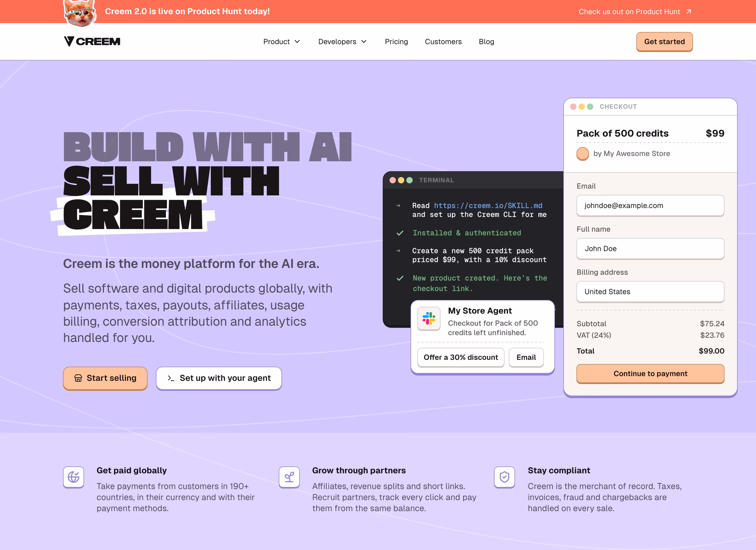This screenshot has height=550, width=756.
Task: Click the green dot in Checkout window header
Action: coord(590,106)
